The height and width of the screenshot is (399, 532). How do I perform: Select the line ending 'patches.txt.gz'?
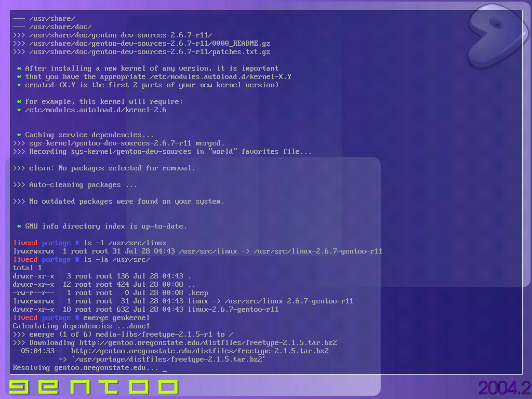(x=142, y=52)
